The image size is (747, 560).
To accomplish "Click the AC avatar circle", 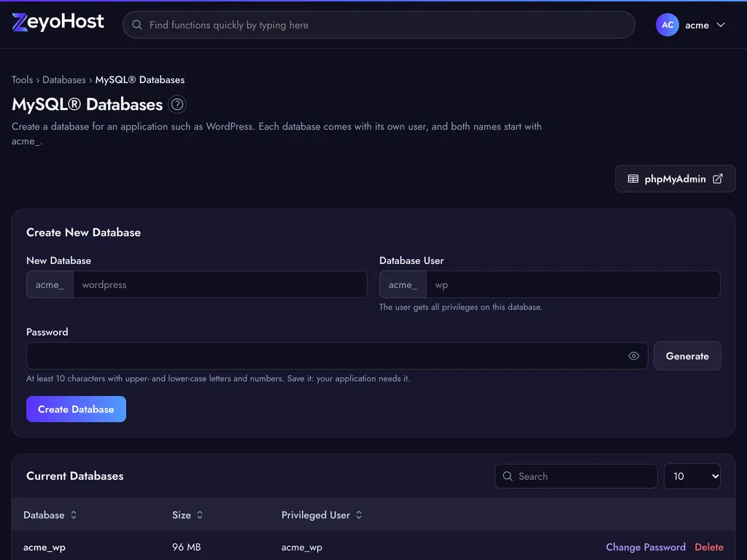I will click(667, 25).
